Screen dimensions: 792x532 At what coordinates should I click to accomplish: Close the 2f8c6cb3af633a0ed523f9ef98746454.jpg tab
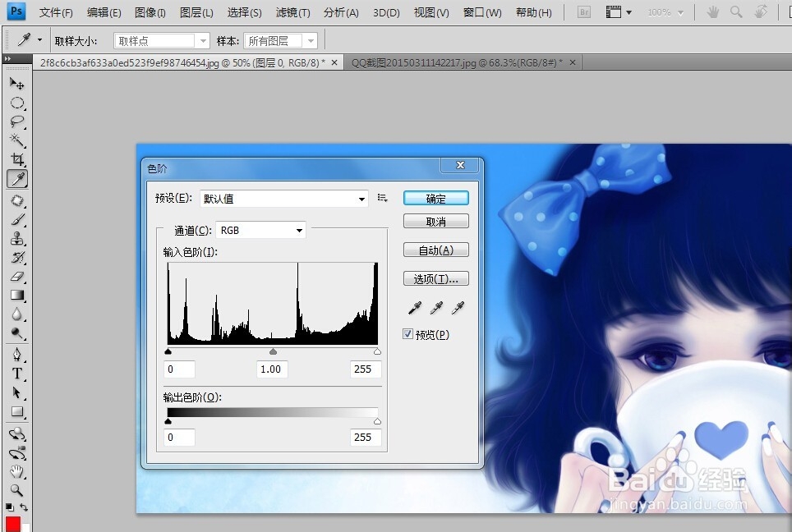334,62
